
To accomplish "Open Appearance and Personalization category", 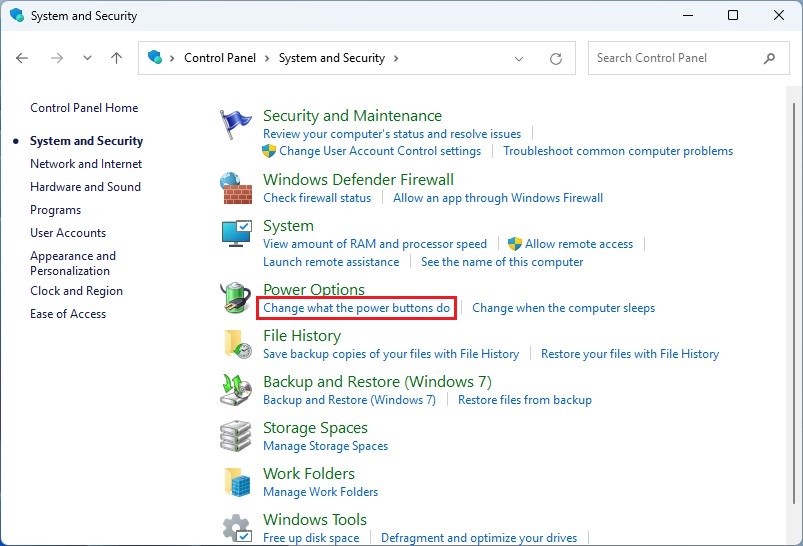I will pyautogui.click(x=73, y=263).
